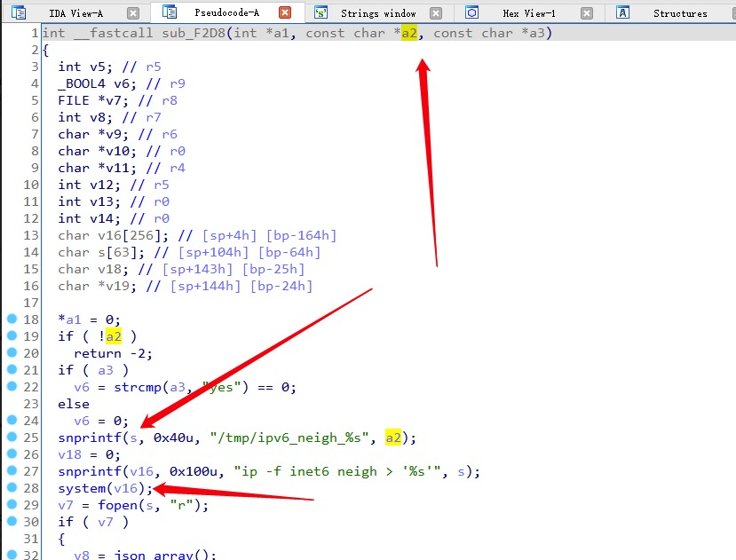Click the Structures tab icon
The height and width of the screenshot is (560, 736).
(x=622, y=12)
